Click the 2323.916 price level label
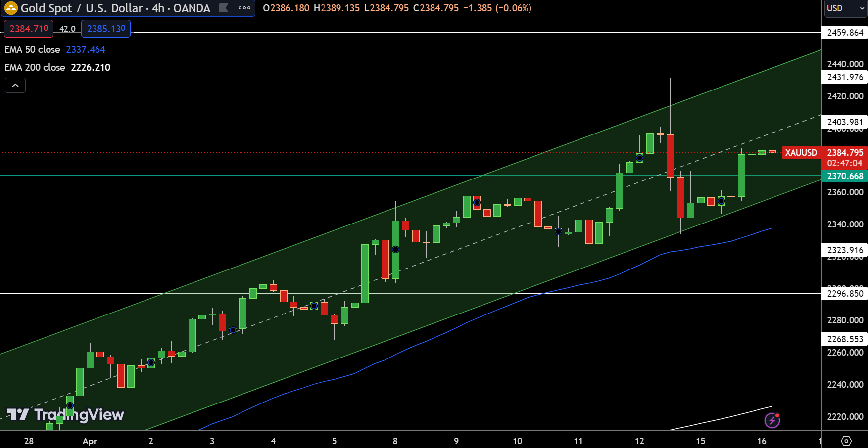Screen dimensions: 868x448 point(845,250)
